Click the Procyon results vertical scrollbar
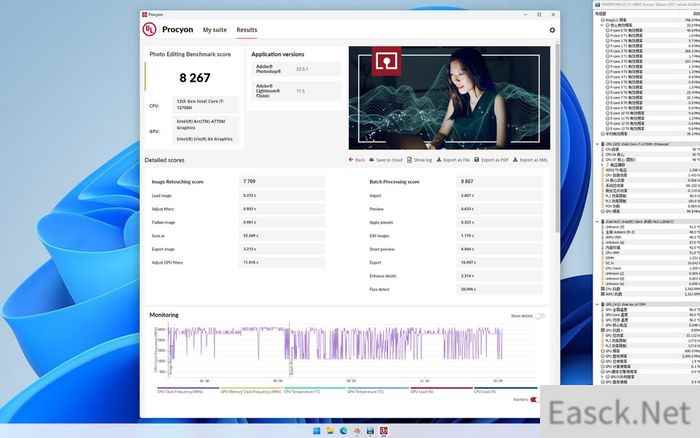Image resolution: width=700 pixels, height=438 pixels. [557, 138]
